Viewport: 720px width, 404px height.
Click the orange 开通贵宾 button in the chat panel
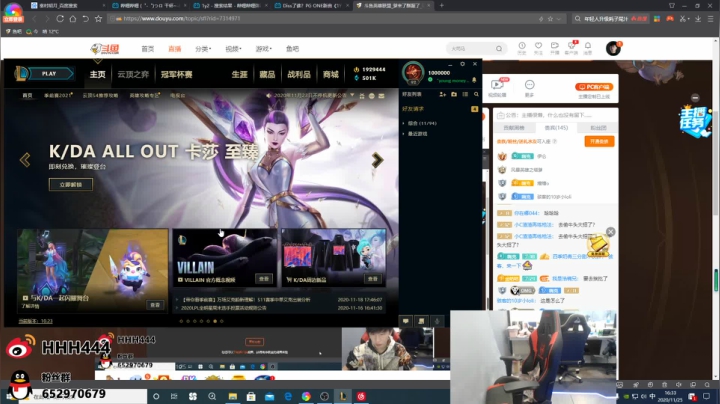click(599, 141)
